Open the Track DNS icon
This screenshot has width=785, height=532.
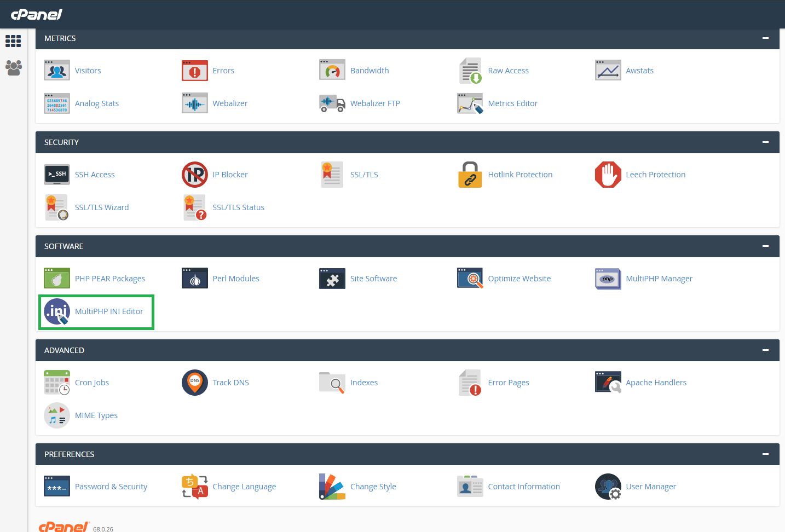[x=194, y=383]
